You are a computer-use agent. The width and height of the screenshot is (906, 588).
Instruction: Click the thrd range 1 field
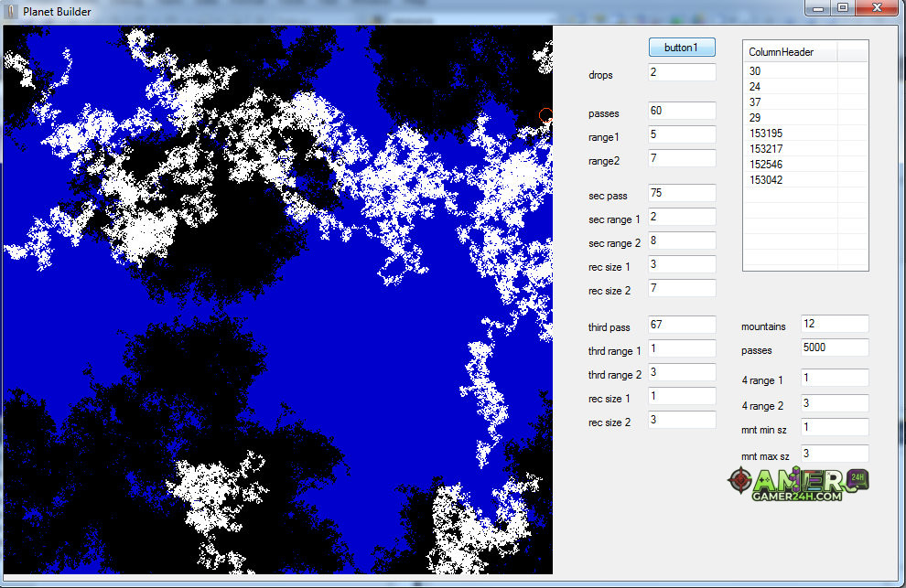(682, 348)
